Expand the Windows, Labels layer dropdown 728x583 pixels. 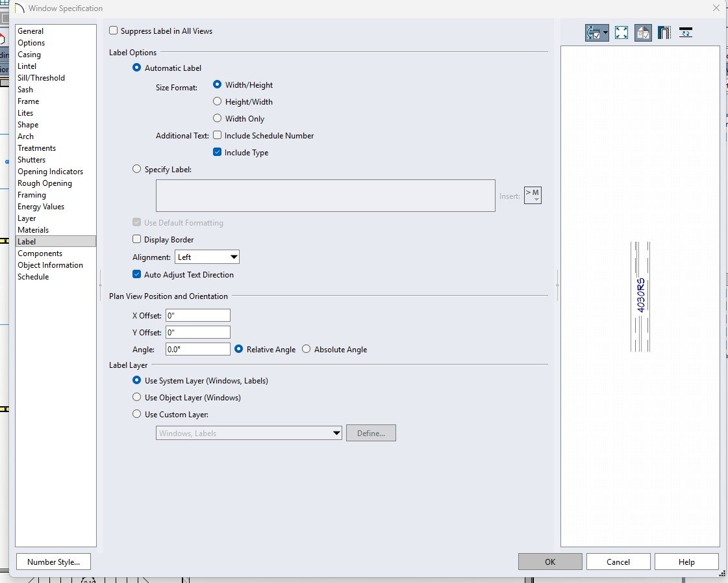(336, 434)
